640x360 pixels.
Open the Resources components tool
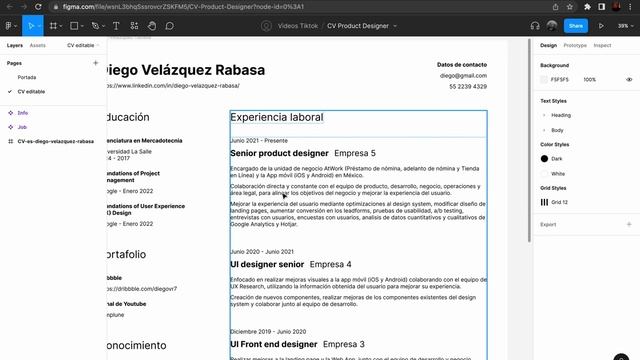coord(134,26)
